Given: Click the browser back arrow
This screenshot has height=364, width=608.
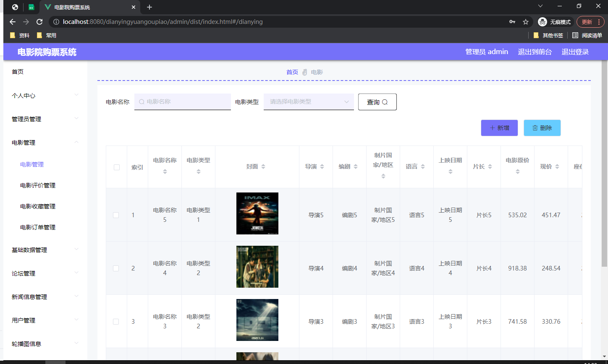Looking at the screenshot, I should click(13, 22).
